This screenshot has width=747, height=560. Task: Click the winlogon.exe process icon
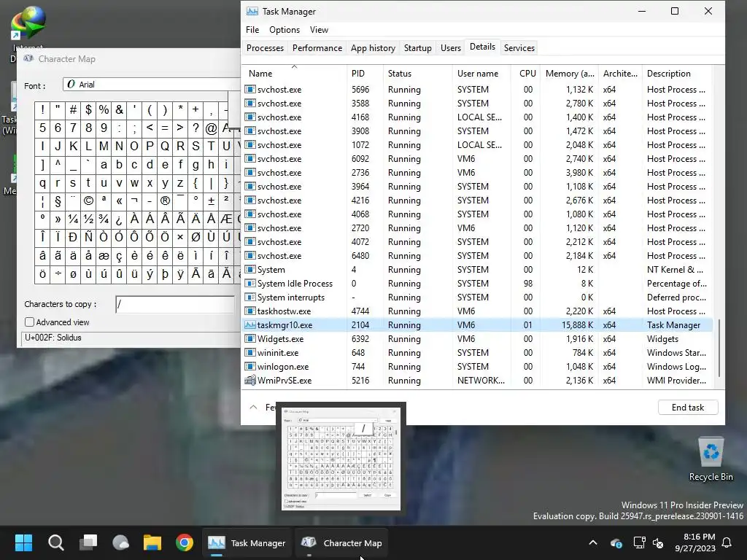point(249,366)
